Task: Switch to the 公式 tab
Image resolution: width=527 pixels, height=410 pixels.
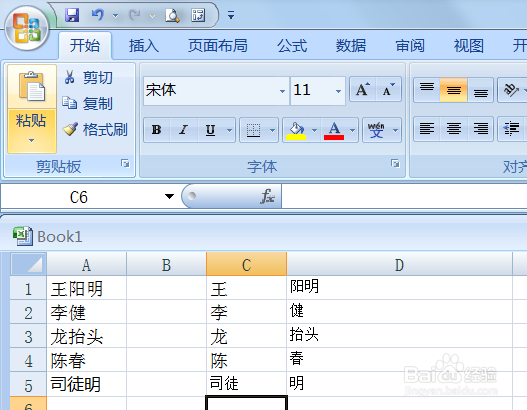Action: pos(292,46)
